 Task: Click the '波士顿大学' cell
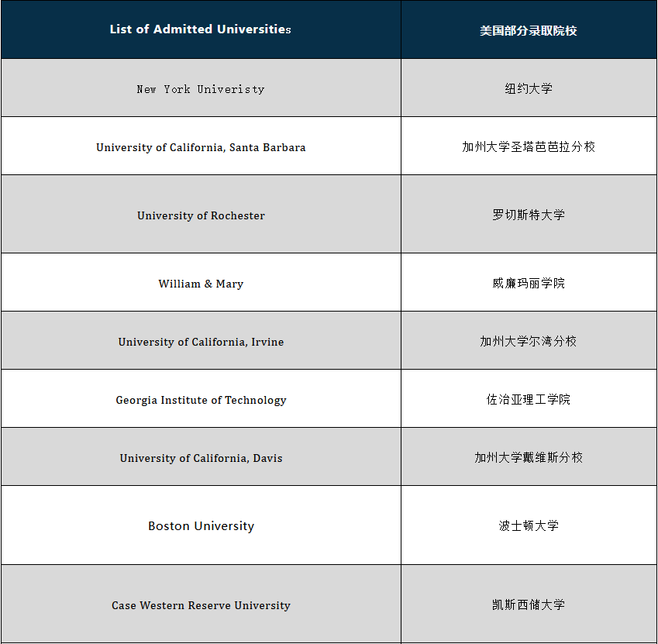[529, 525]
